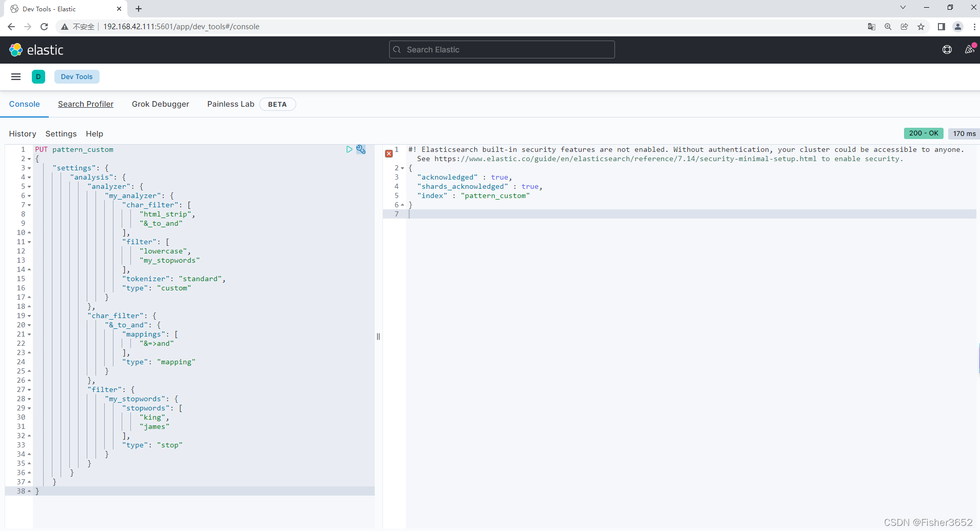The height and width of the screenshot is (531, 980).
Task: Click "shards_acknowledged" : true in response
Action: tap(480, 187)
